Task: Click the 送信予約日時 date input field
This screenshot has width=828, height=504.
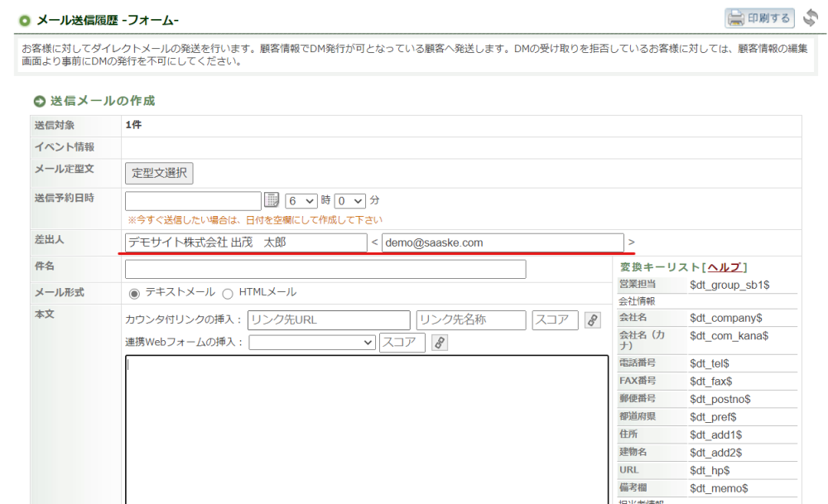Action: [193, 200]
